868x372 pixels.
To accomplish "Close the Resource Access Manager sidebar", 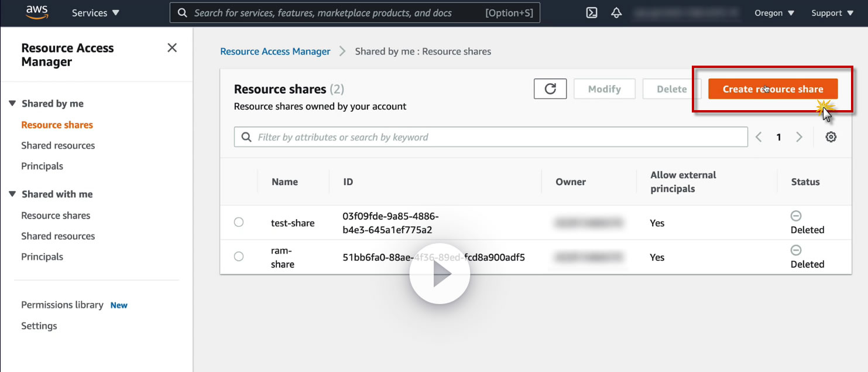I will 172,48.
